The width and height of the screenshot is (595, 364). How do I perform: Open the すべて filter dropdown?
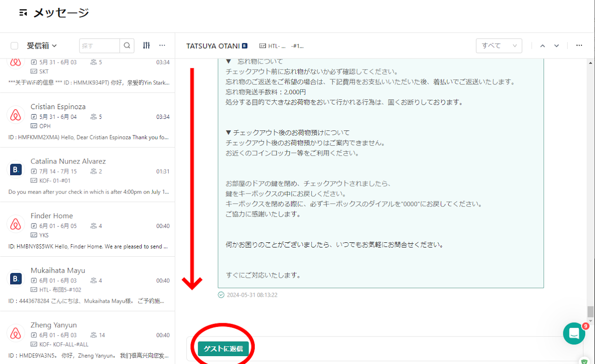click(499, 45)
